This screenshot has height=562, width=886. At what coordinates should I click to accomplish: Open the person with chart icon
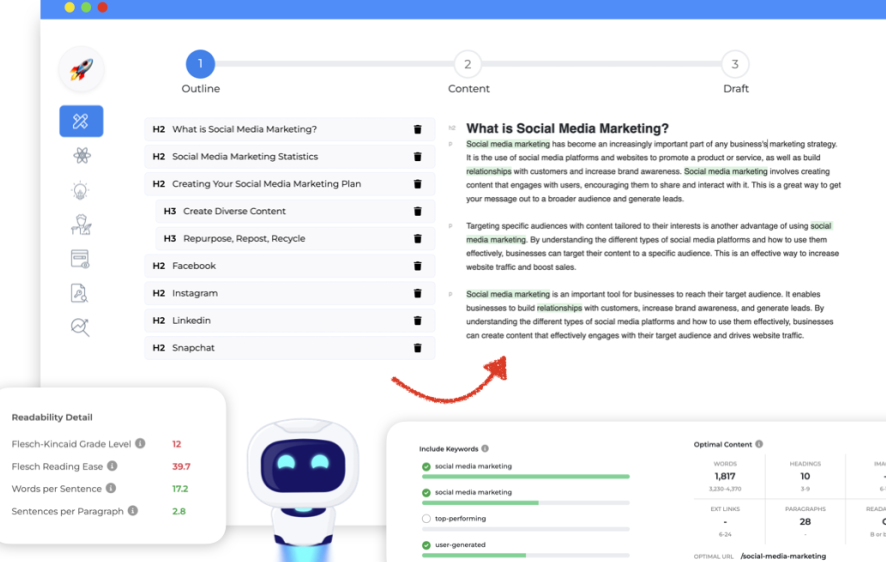(x=81, y=224)
